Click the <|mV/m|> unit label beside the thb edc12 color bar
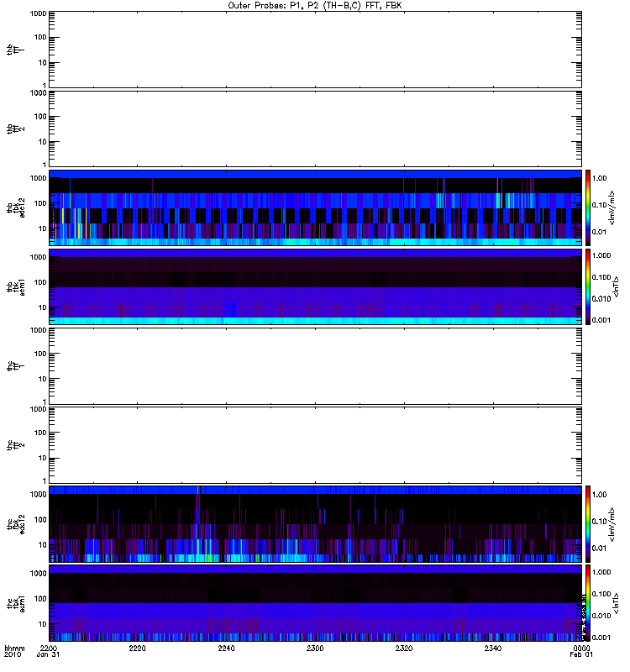The width and height of the screenshot is (630, 672). (612, 207)
